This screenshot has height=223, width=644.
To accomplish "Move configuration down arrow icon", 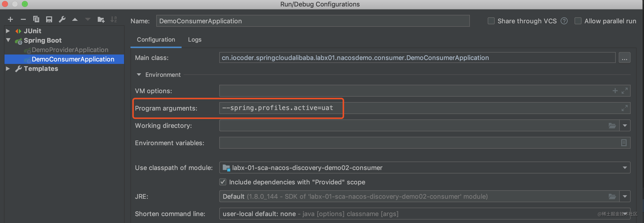I will (88, 19).
